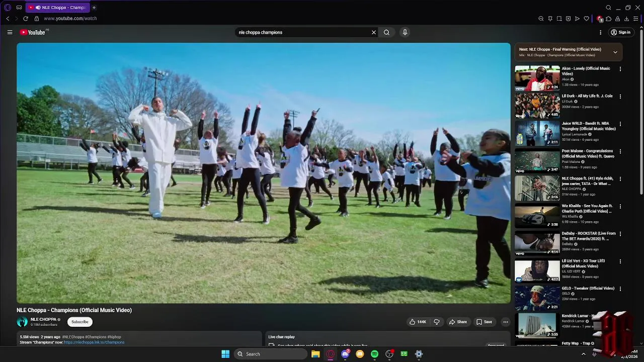The height and width of the screenshot is (362, 644).
Task: Expand the Next: Final Warning mix panel chevron
Action: pyautogui.click(x=615, y=52)
